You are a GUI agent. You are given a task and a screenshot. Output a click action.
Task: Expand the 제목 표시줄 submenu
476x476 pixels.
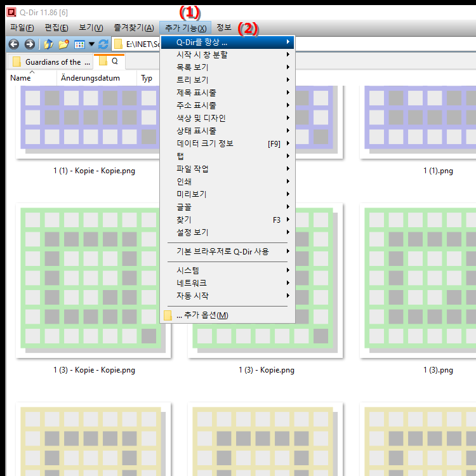pyautogui.click(x=227, y=93)
